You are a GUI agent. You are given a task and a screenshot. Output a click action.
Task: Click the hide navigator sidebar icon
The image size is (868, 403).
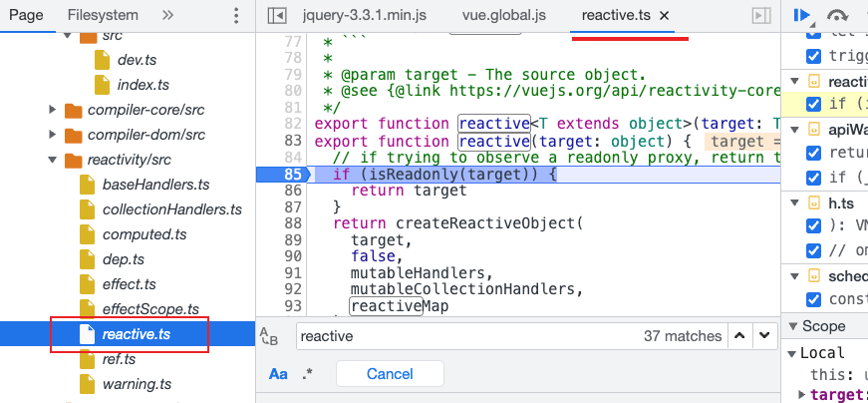coord(278,16)
